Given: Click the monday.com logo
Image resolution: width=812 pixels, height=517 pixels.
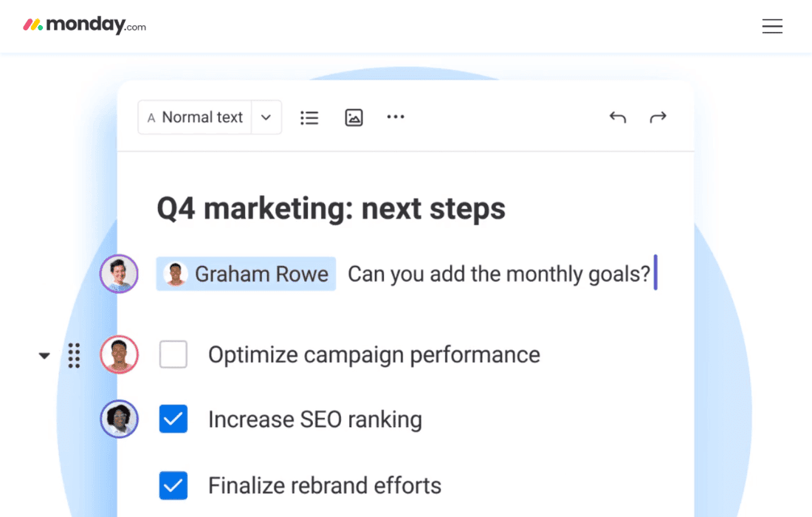Looking at the screenshot, I should click(x=84, y=25).
